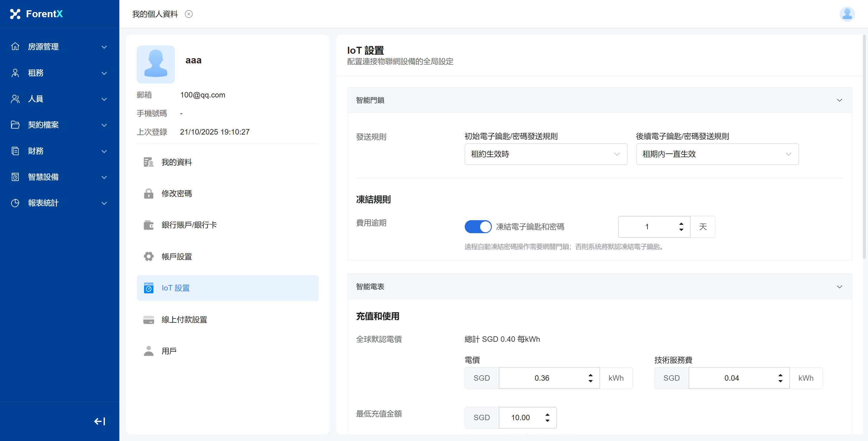Click the 電價 0.36 input field
Viewport: 868px width, 441px height.
click(542, 378)
